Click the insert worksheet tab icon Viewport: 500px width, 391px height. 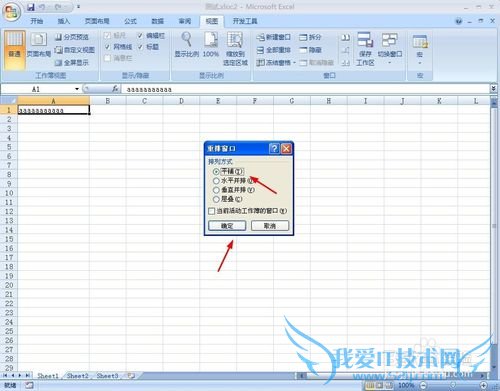131,376
